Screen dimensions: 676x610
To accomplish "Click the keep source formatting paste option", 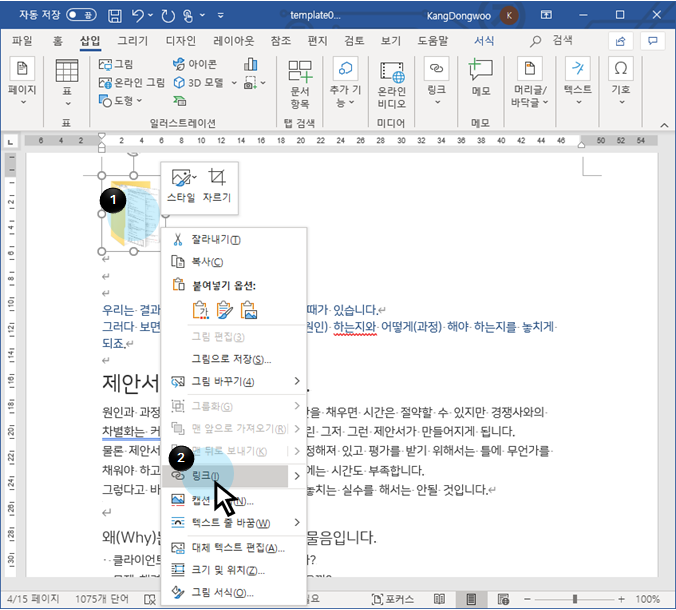I will coord(201,310).
